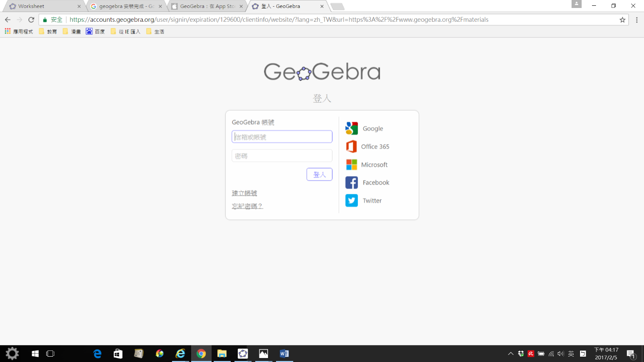
Task: Close the 登入 - GeoGebra tab
Action: coord(322,6)
